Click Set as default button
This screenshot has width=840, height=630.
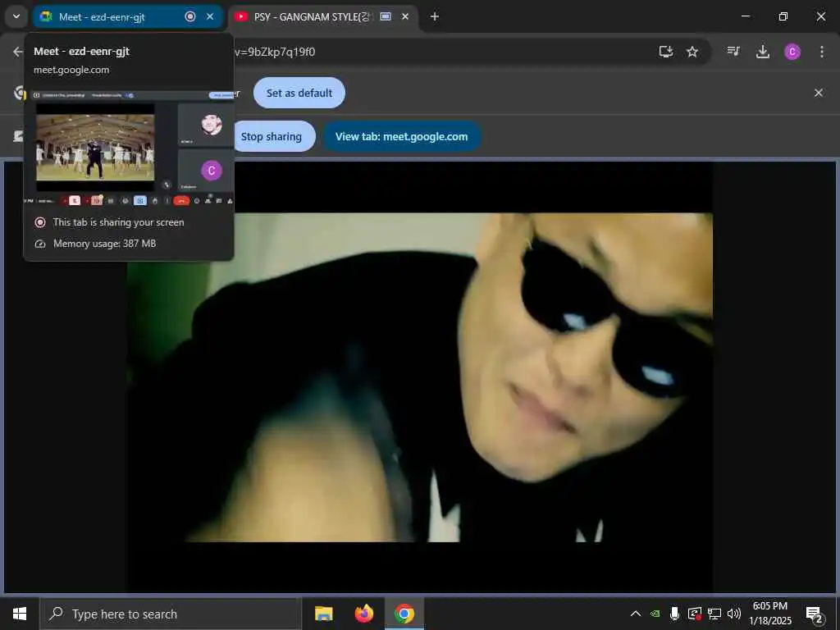pos(299,93)
